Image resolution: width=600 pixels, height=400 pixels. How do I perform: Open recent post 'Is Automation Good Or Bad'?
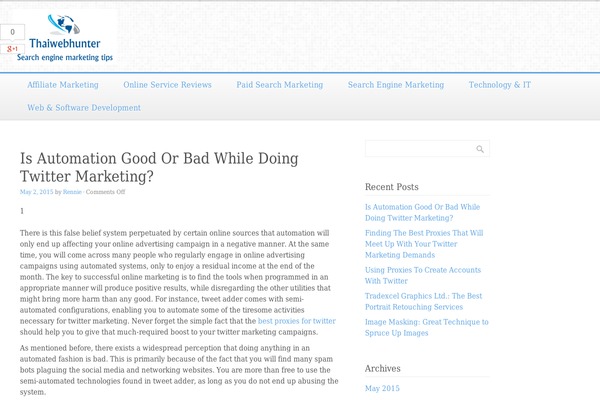(422, 212)
